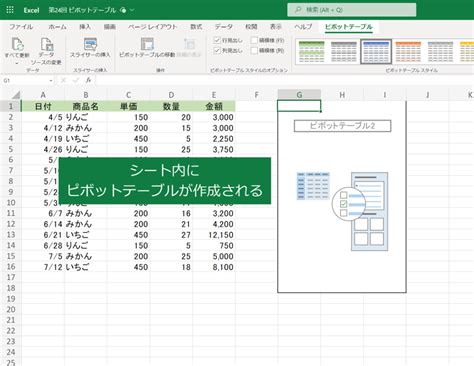Click the fx insert function icon
The image size is (474, 366).
[88, 80]
